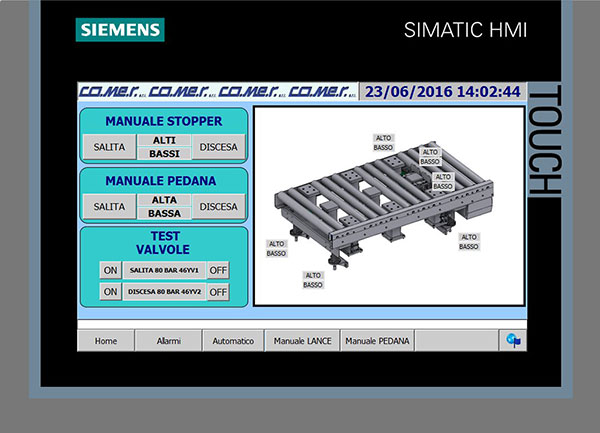This screenshot has height=433, width=600.
Task: Turn OFF the DISCESA 80 BAR 46YV2 valve
Action: pyautogui.click(x=217, y=292)
